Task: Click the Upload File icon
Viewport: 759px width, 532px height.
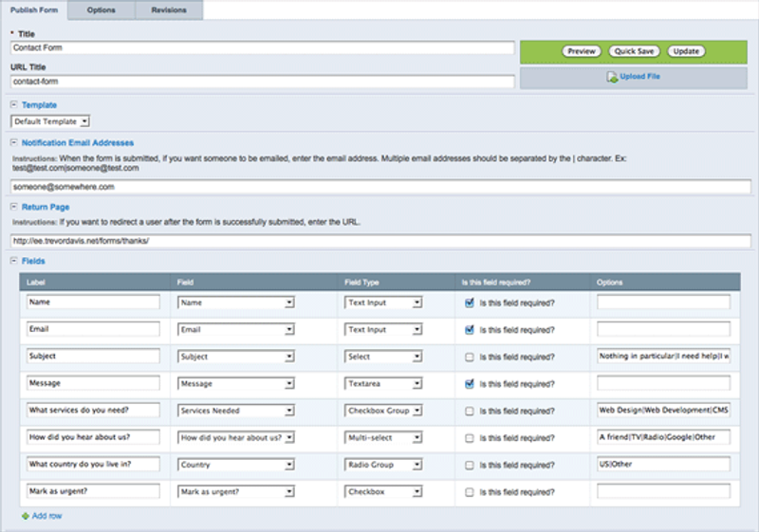Action: [x=612, y=77]
